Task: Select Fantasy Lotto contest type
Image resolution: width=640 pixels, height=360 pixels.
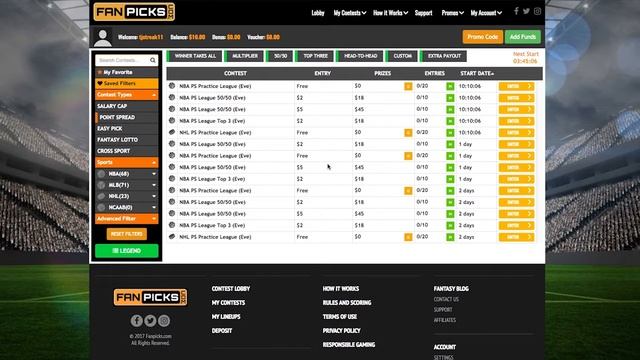Action: pyautogui.click(x=127, y=140)
